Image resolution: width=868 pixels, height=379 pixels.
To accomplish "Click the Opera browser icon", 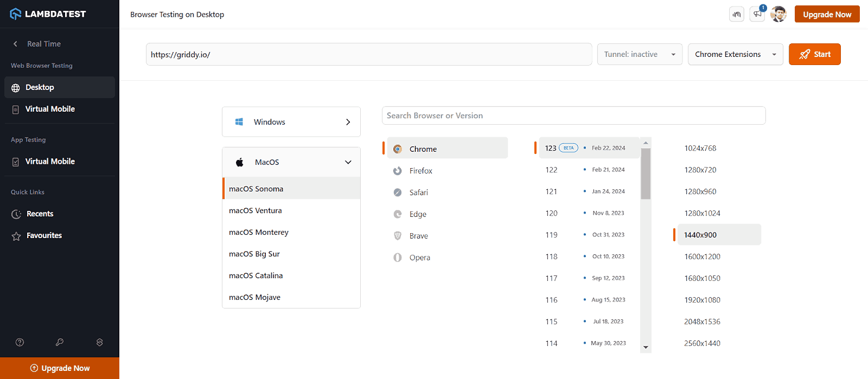I will click(398, 258).
